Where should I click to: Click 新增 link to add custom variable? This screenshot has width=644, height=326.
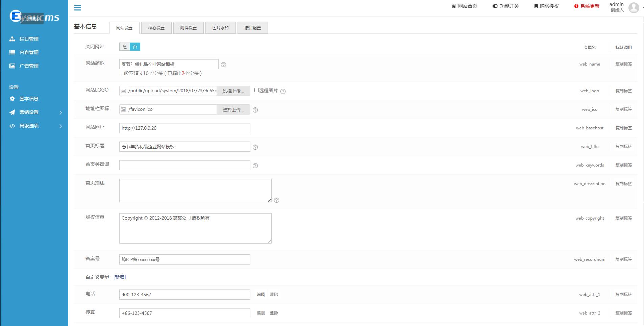click(x=120, y=277)
